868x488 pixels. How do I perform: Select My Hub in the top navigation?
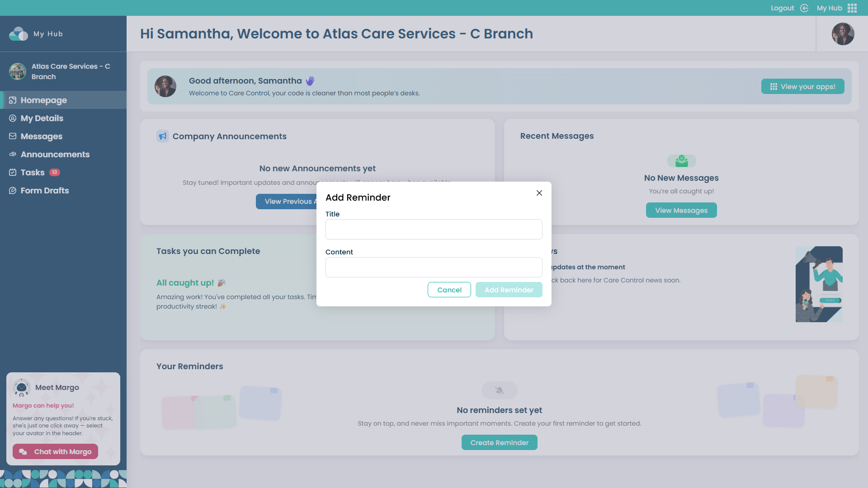pos(829,8)
